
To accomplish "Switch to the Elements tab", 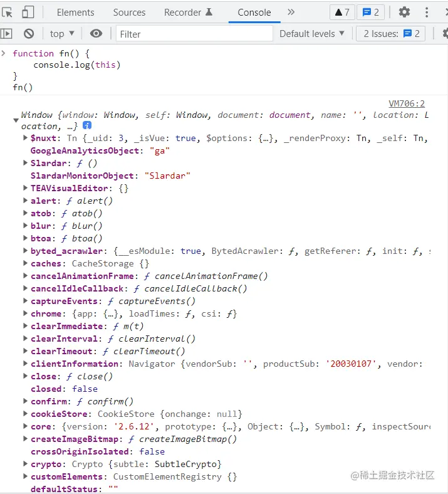I will click(x=75, y=13).
